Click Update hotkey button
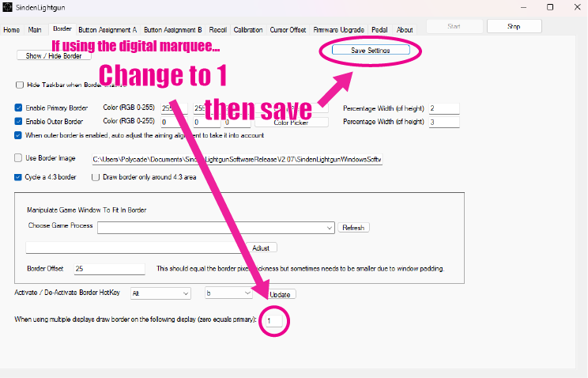The height and width of the screenshot is (378, 588). click(280, 294)
